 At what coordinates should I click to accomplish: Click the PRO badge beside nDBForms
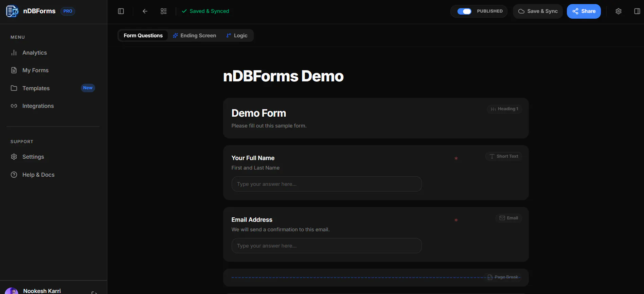68,11
